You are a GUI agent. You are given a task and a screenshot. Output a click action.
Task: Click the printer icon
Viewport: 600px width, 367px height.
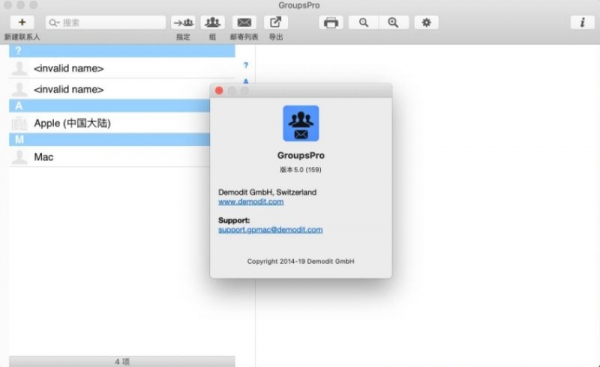331,23
